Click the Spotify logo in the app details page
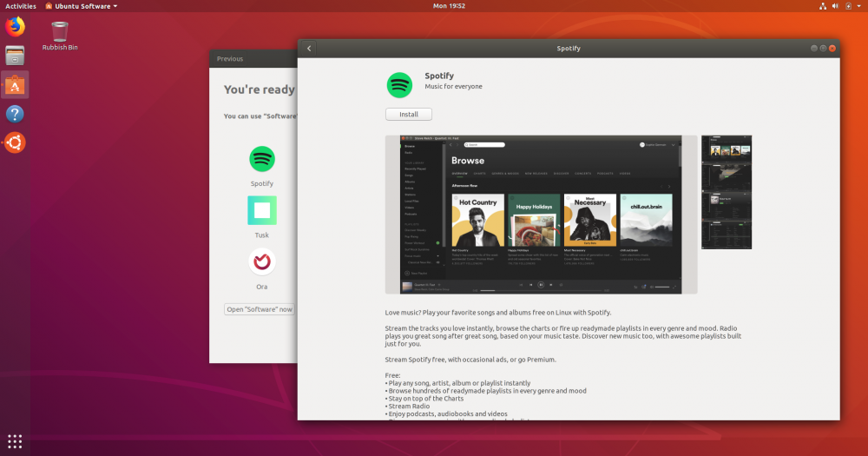Screen dimensions: 868x456 tap(399, 85)
